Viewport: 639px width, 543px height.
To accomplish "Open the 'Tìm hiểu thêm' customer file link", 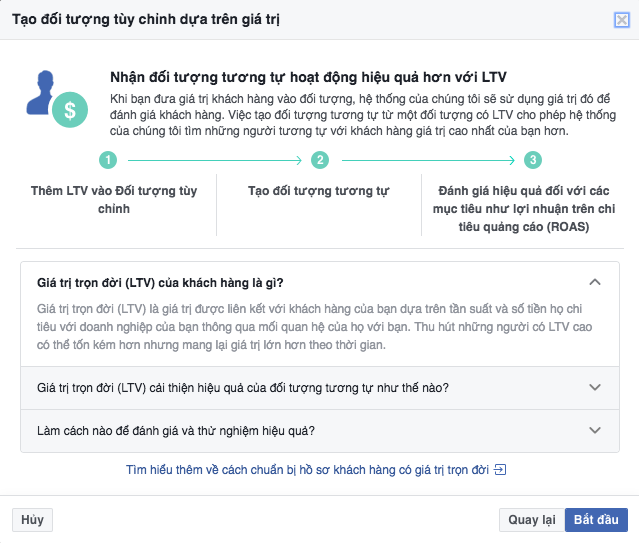I will (x=308, y=470).
